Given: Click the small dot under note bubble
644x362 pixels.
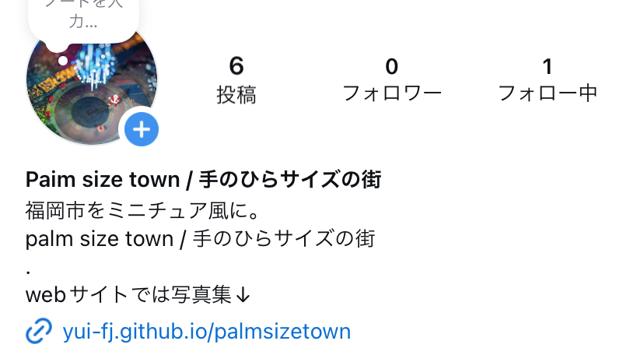Looking at the screenshot, I should click(x=63, y=61).
